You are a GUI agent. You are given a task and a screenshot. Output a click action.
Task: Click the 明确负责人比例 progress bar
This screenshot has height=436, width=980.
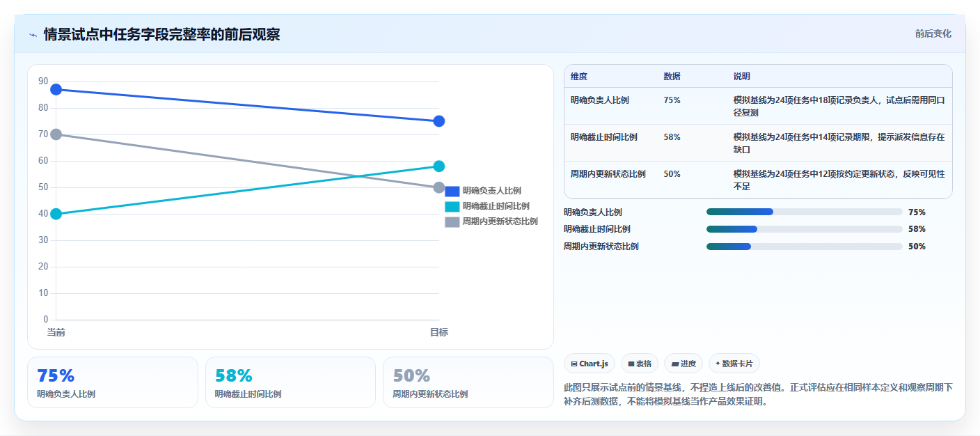[x=804, y=212]
